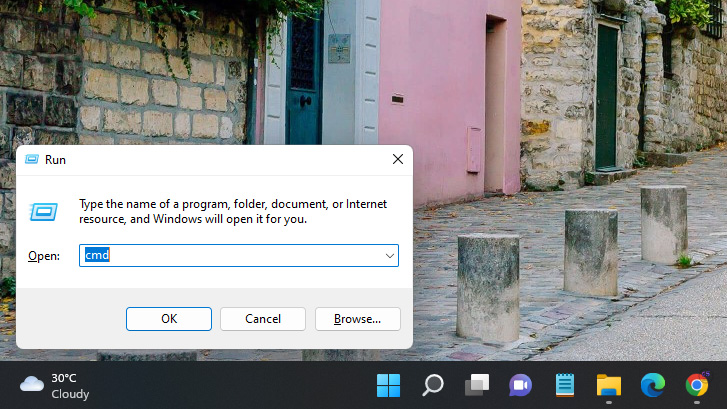Click the Run dialog title bar text
727x409 pixels.
(56, 159)
